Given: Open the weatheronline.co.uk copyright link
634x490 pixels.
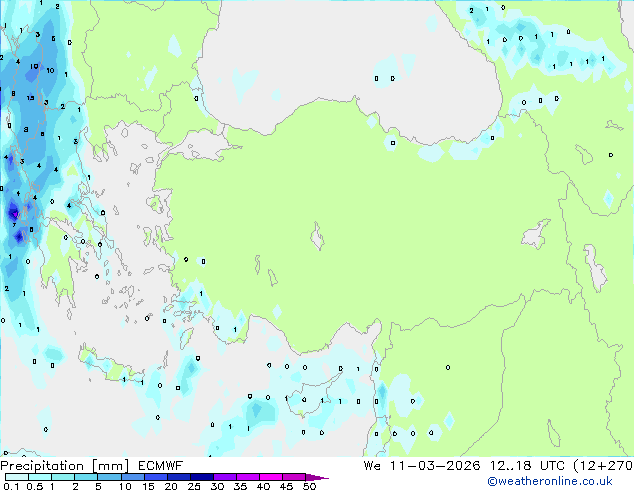Looking at the screenshot, I should click(550, 481).
